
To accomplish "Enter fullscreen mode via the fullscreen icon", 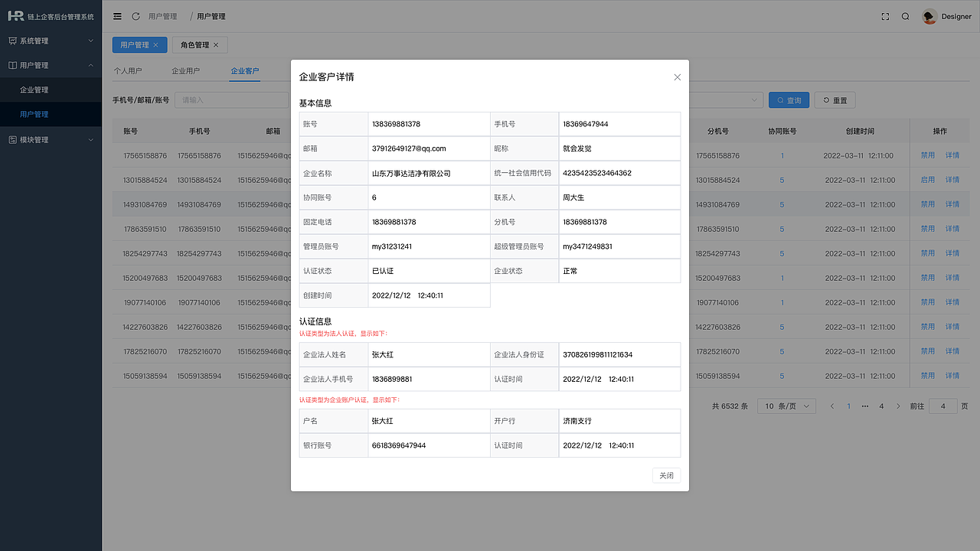I will point(885,15).
